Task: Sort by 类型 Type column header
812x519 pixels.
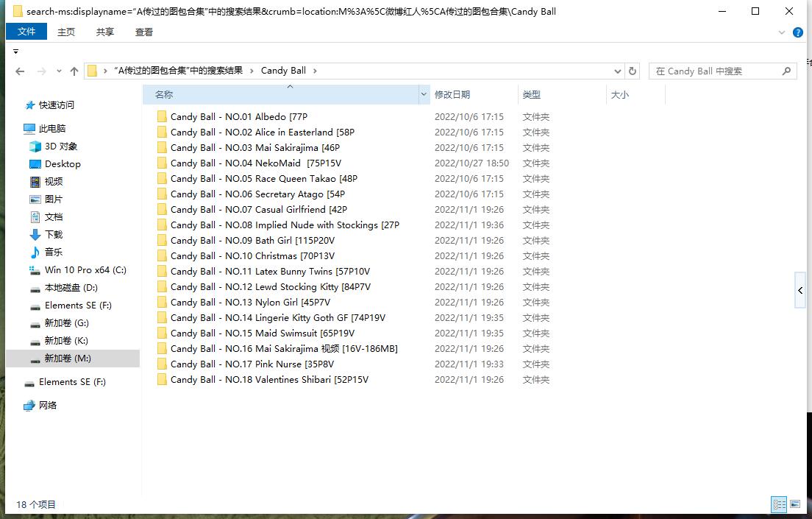Action: tap(562, 94)
